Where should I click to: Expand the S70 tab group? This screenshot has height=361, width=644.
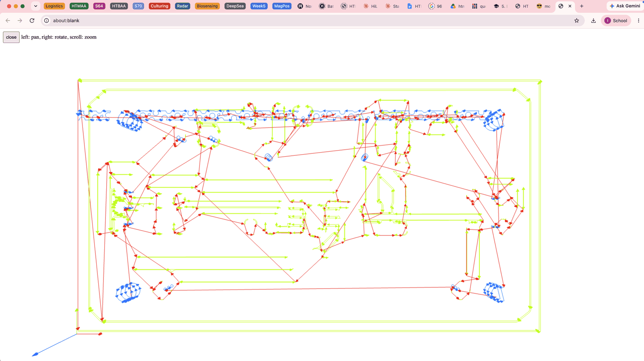(138, 6)
